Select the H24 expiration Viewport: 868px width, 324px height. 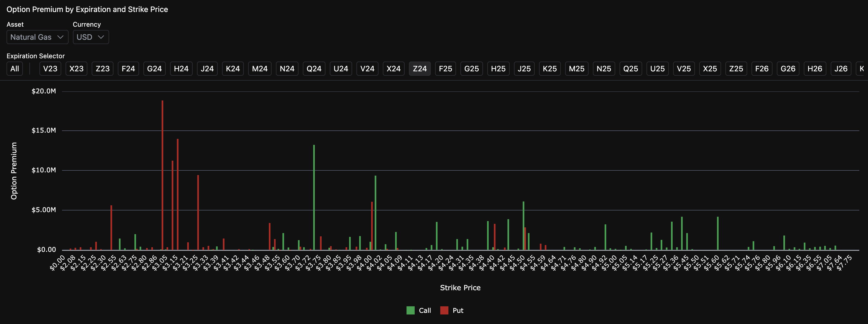[x=181, y=69]
